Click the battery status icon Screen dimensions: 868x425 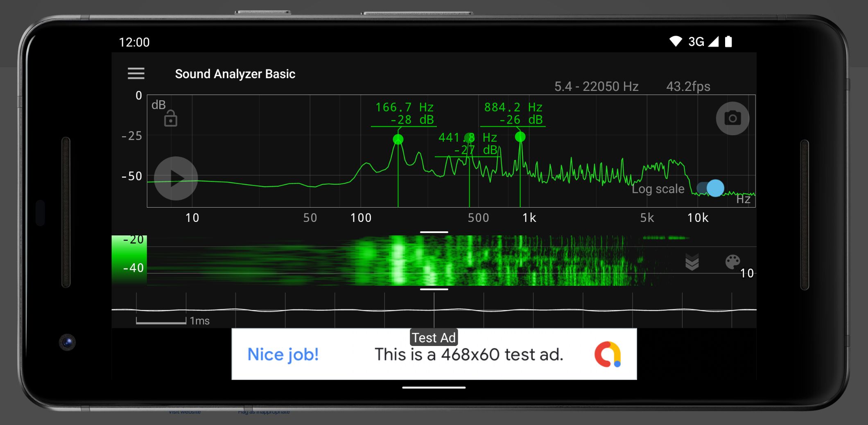click(x=728, y=41)
